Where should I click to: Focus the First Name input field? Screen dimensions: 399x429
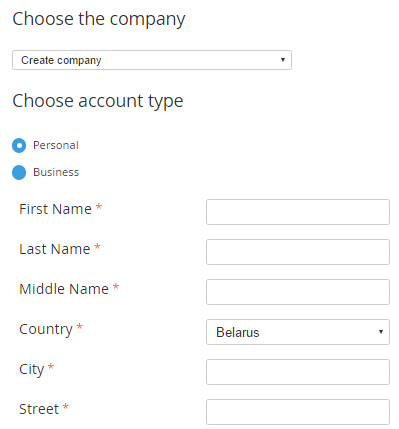[x=298, y=212]
